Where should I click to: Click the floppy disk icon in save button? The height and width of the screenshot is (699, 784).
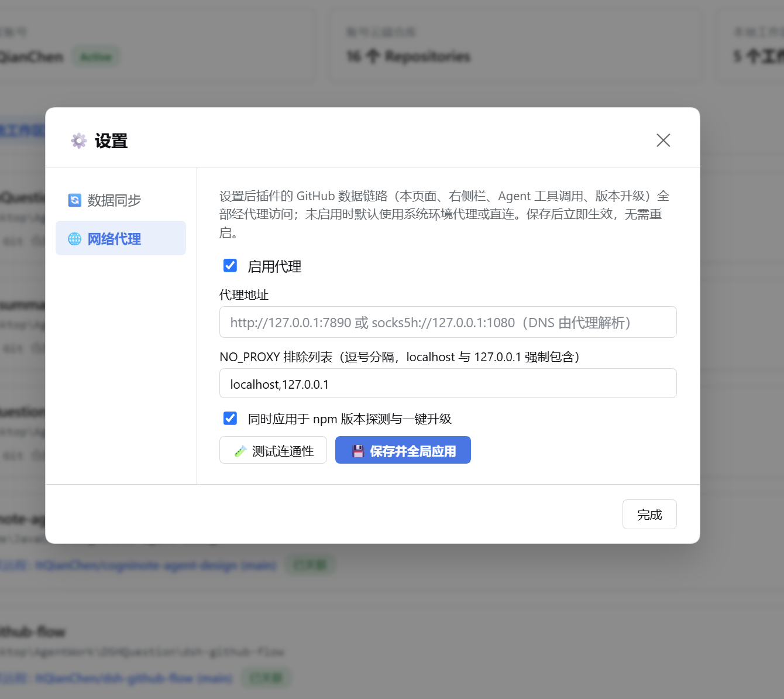point(358,451)
